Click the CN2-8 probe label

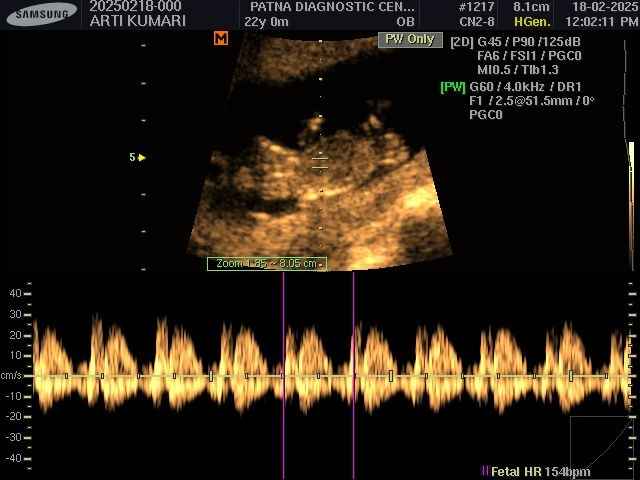(476, 22)
